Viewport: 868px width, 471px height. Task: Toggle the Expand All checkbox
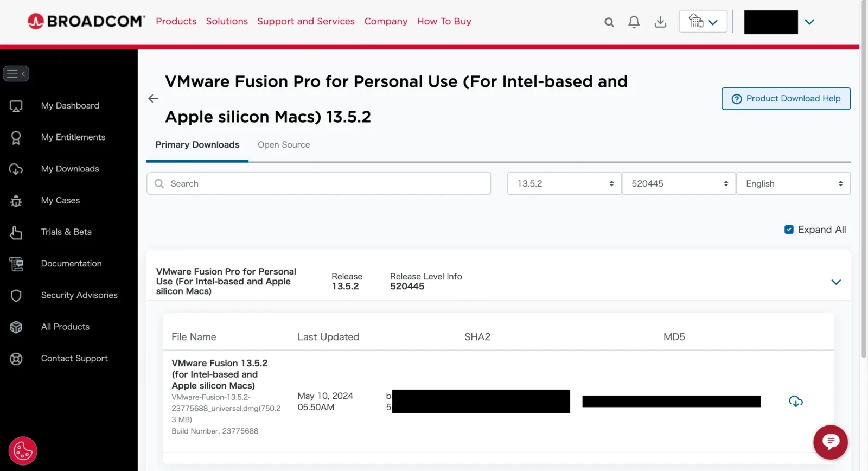tap(789, 230)
